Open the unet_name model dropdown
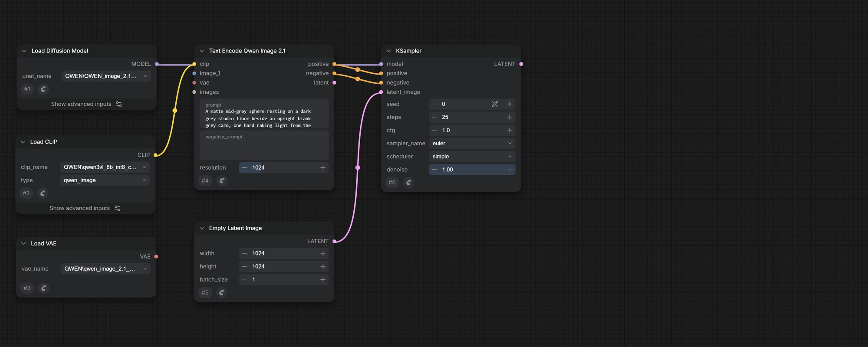The height and width of the screenshot is (347, 868). click(x=106, y=76)
